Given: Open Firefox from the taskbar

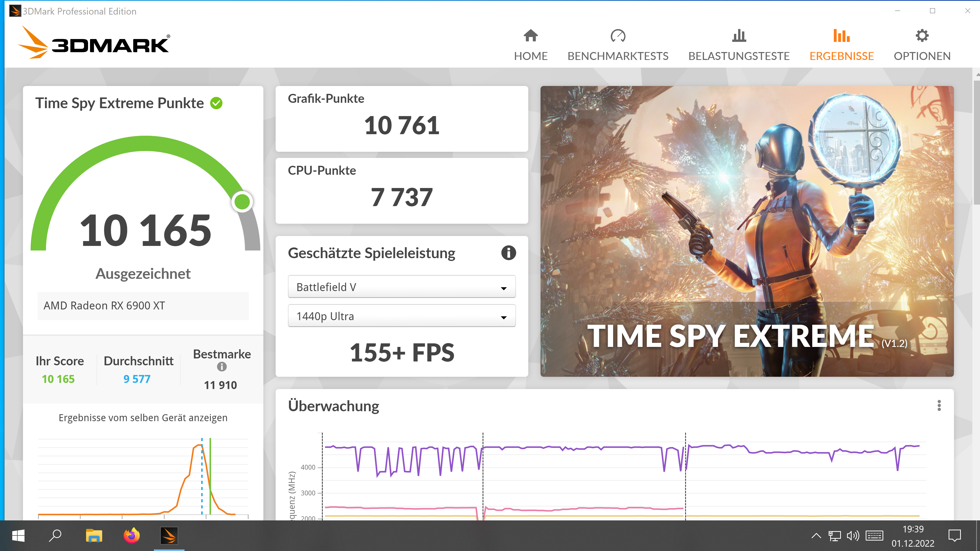Looking at the screenshot, I should point(132,535).
